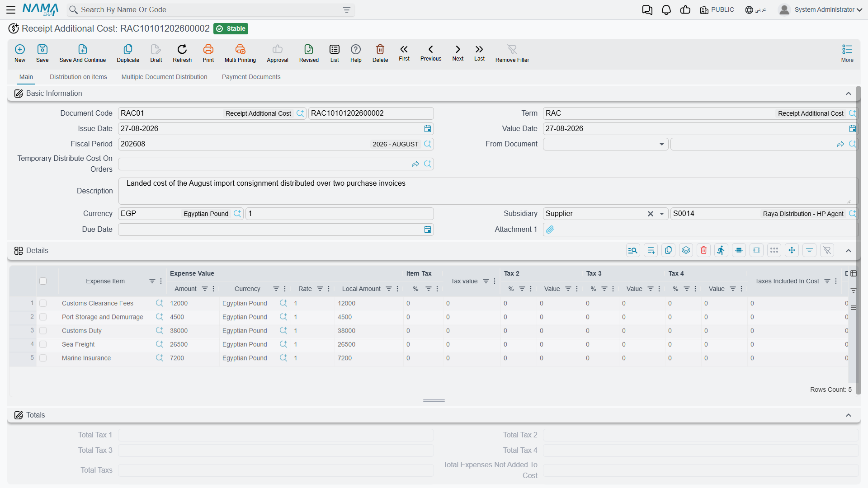The height and width of the screenshot is (488, 868).
Task: Check the Sea Freight row checkbox
Action: [43, 344]
